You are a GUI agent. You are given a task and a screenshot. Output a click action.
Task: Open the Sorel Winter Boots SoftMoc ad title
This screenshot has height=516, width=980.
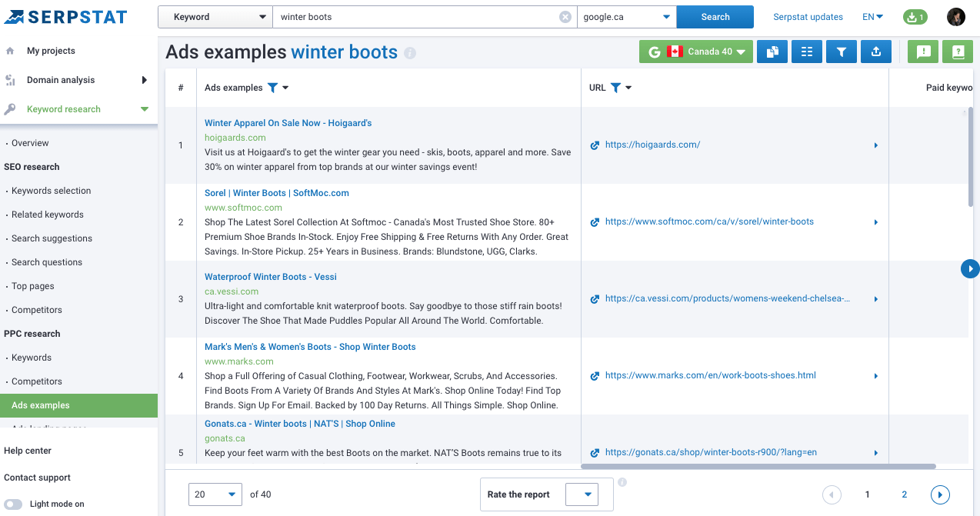[277, 193]
